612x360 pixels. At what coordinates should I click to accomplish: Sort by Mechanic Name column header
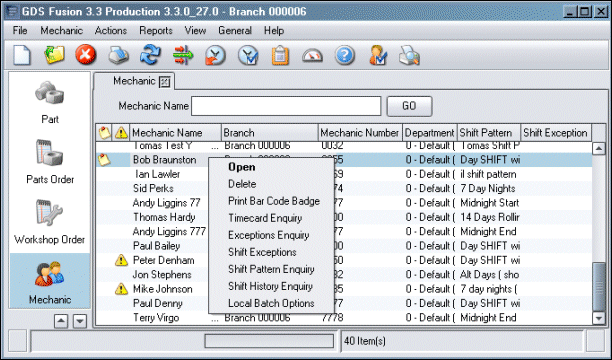click(x=175, y=133)
